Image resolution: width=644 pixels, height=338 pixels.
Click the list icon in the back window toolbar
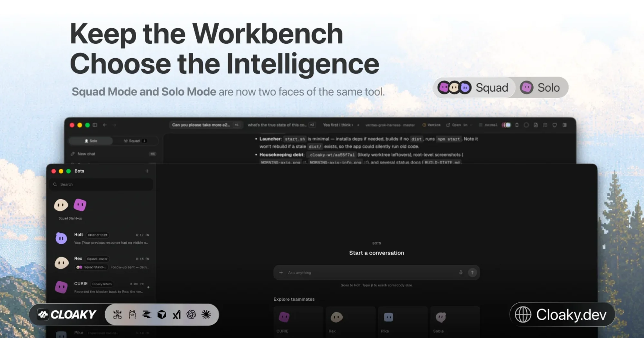pos(545,125)
